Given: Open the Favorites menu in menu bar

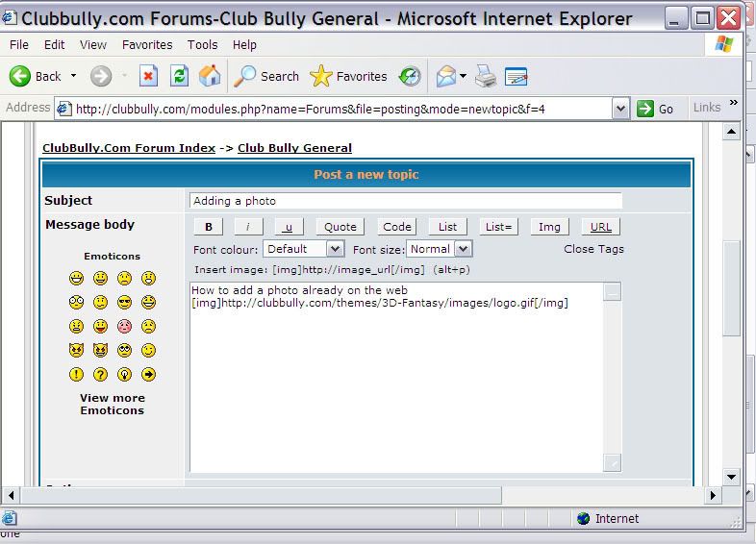Looking at the screenshot, I should (x=147, y=45).
